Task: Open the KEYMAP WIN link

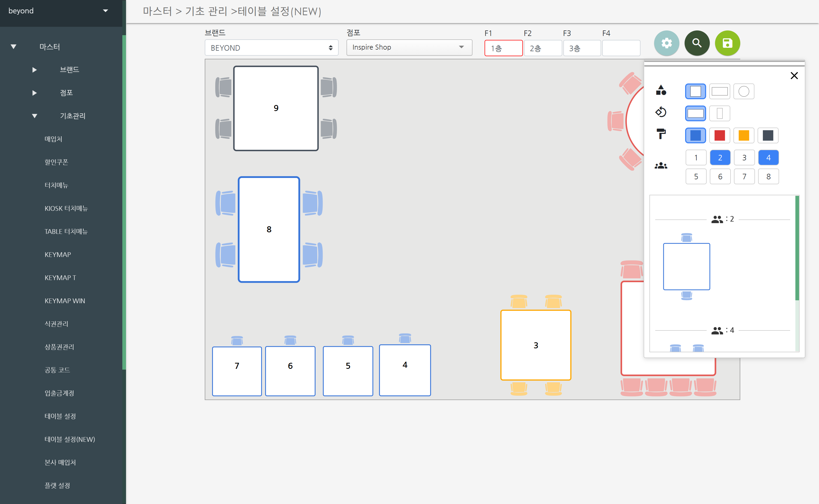Action: tap(65, 301)
